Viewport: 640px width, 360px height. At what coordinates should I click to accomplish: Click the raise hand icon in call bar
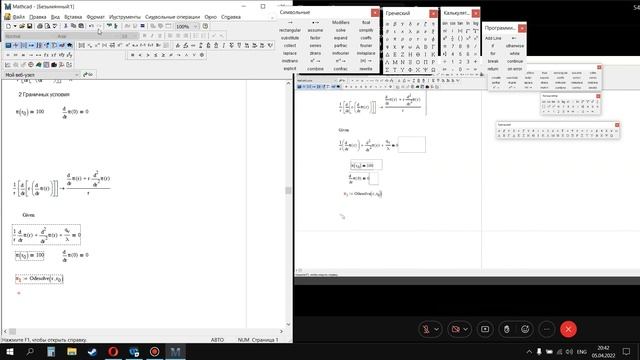click(x=507, y=329)
